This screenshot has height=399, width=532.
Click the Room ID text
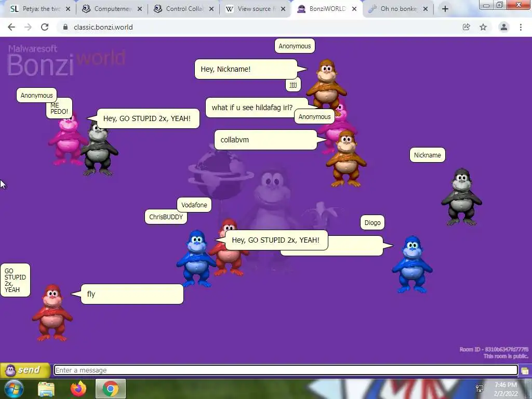point(494,350)
